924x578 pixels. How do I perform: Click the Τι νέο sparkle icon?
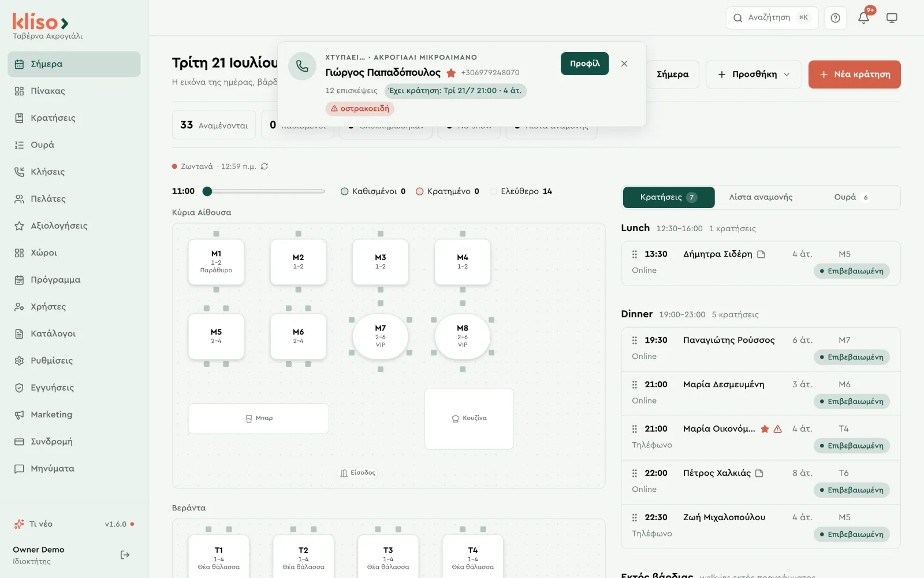19,524
